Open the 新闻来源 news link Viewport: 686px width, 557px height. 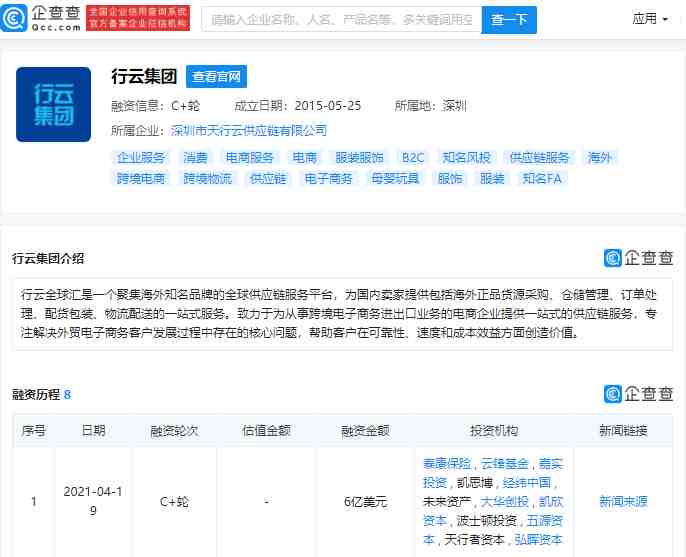(623, 501)
